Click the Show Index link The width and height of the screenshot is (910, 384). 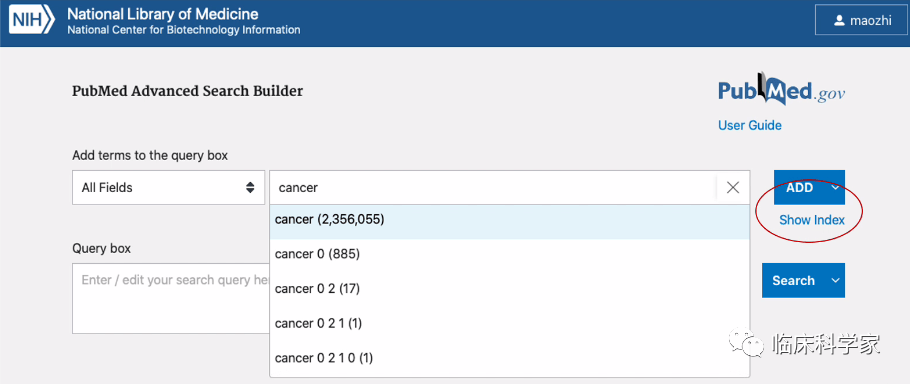812,220
